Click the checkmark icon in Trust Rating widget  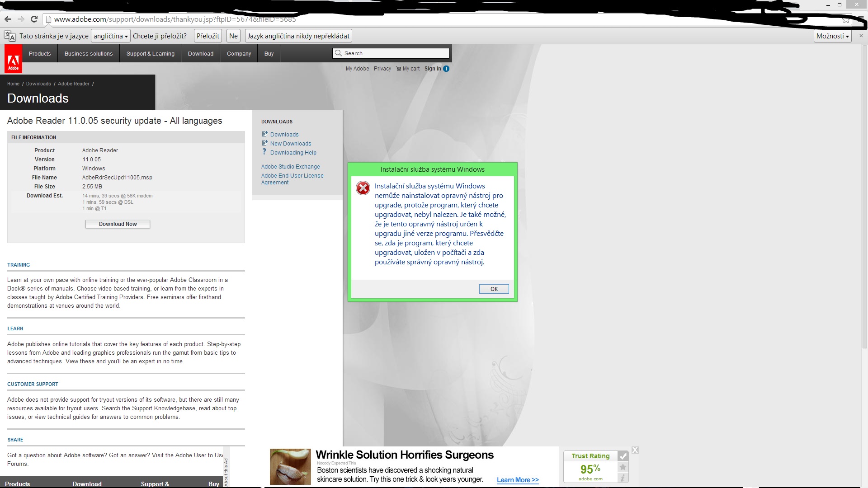pos(623,456)
